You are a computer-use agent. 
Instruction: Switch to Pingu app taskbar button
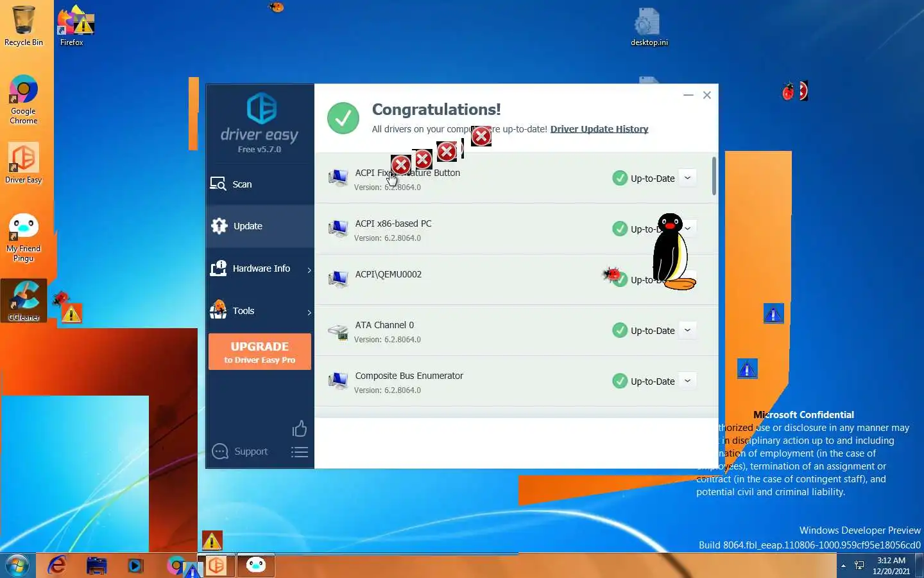click(256, 565)
